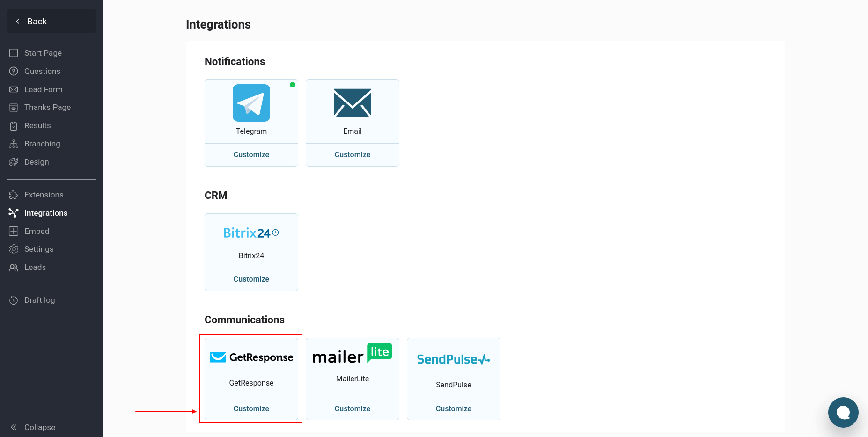Click the MailerLite logo
Viewport: 868px width, 437px height.
(x=352, y=354)
